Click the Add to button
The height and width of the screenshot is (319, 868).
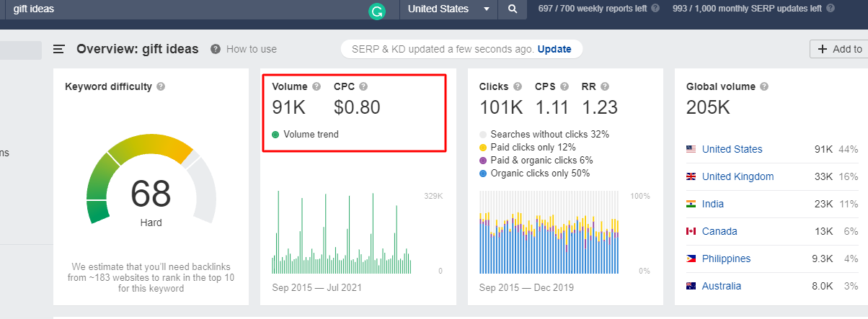(839, 49)
